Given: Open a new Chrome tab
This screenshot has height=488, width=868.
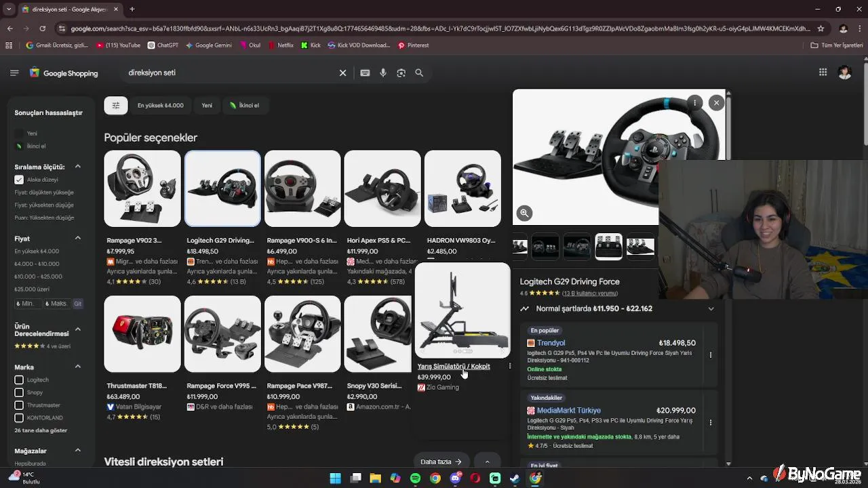Looking at the screenshot, I should (x=132, y=9).
